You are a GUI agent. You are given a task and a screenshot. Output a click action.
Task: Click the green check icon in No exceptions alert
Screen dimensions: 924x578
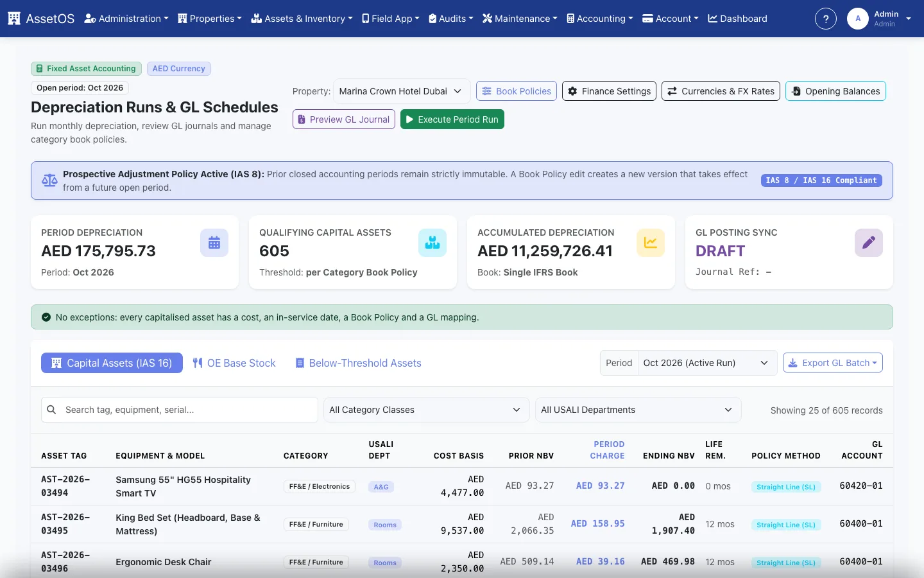tap(46, 317)
